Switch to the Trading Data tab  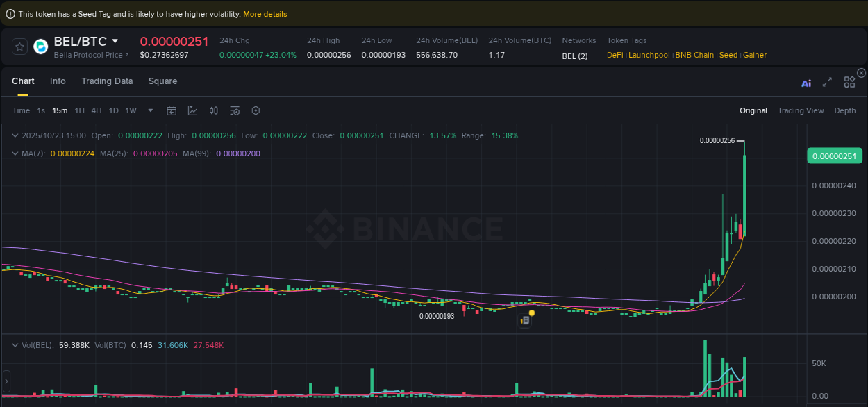[107, 81]
